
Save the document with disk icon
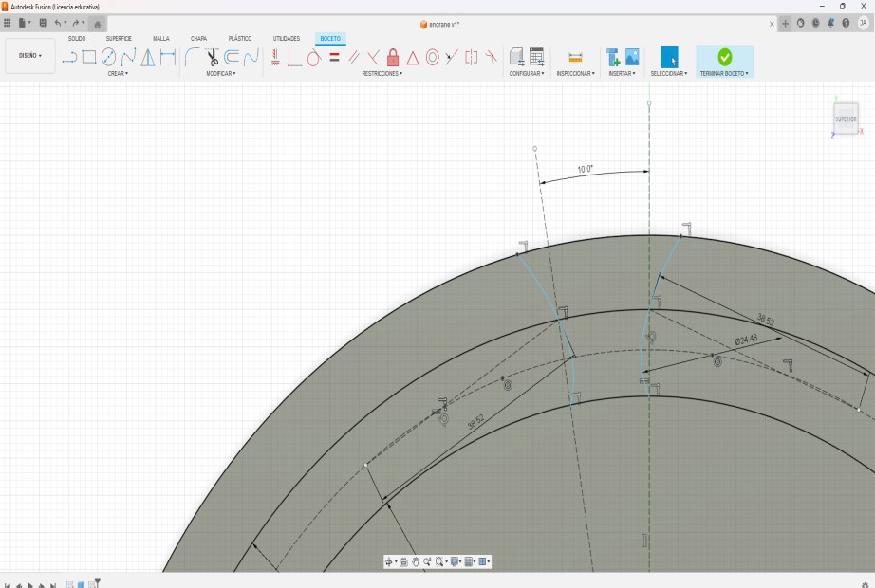43,23
